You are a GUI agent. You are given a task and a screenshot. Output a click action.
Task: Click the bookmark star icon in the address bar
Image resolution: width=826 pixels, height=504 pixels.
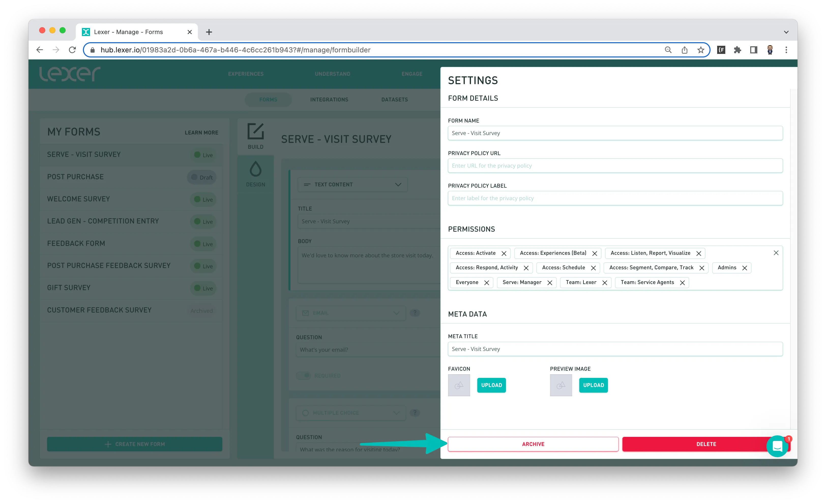(701, 50)
